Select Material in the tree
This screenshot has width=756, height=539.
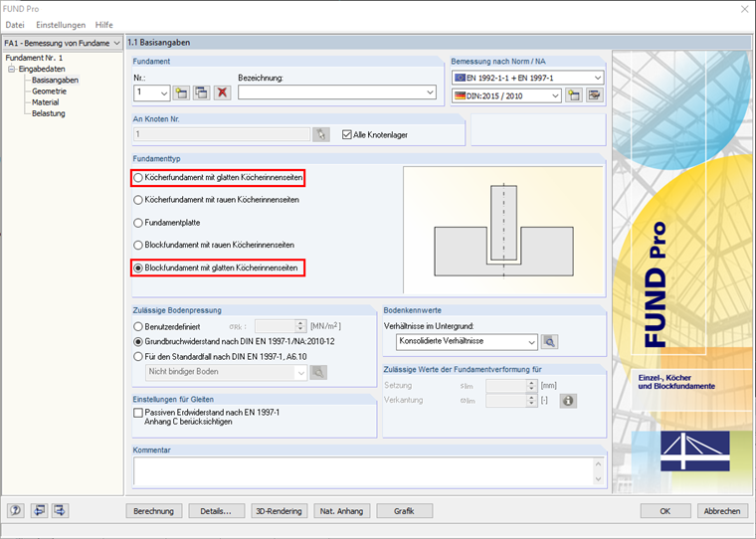coord(46,102)
